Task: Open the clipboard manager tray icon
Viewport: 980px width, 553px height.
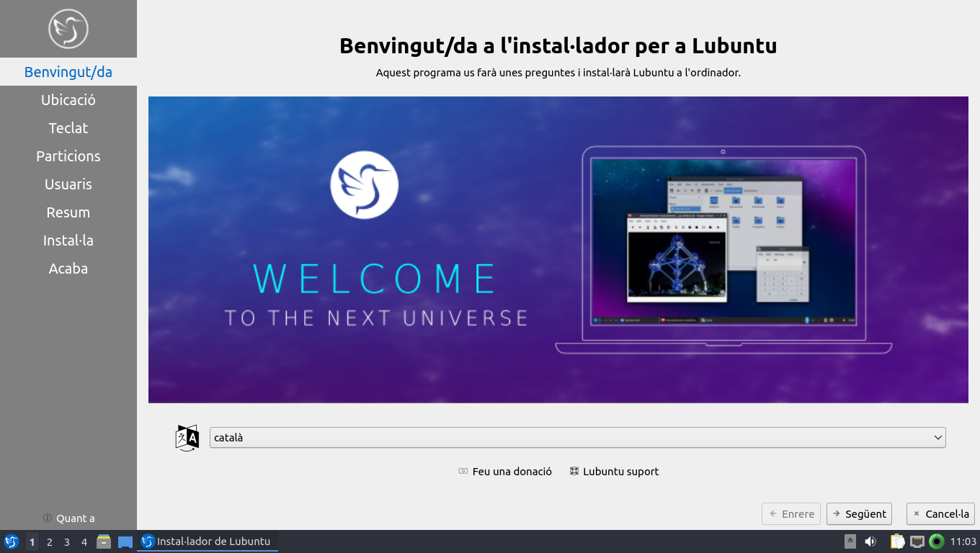Action: (897, 541)
